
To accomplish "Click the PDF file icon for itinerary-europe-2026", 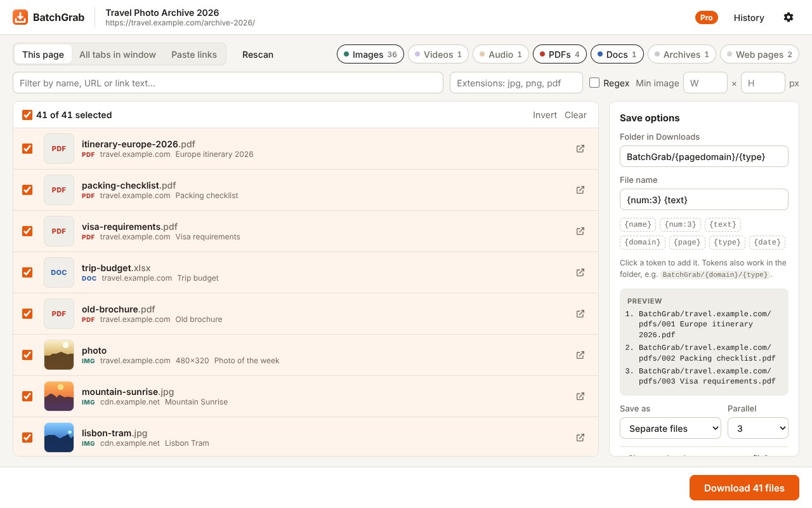I will click(59, 149).
